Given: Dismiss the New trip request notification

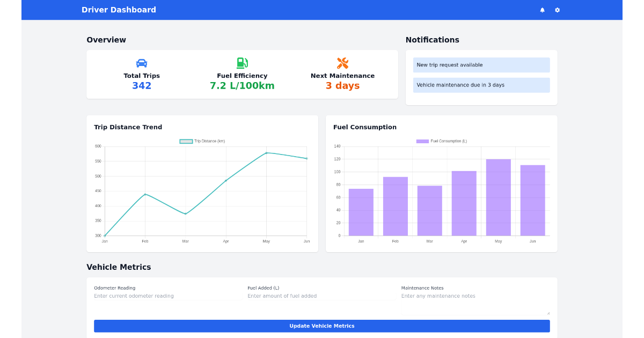Looking at the screenshot, I should coord(481,64).
